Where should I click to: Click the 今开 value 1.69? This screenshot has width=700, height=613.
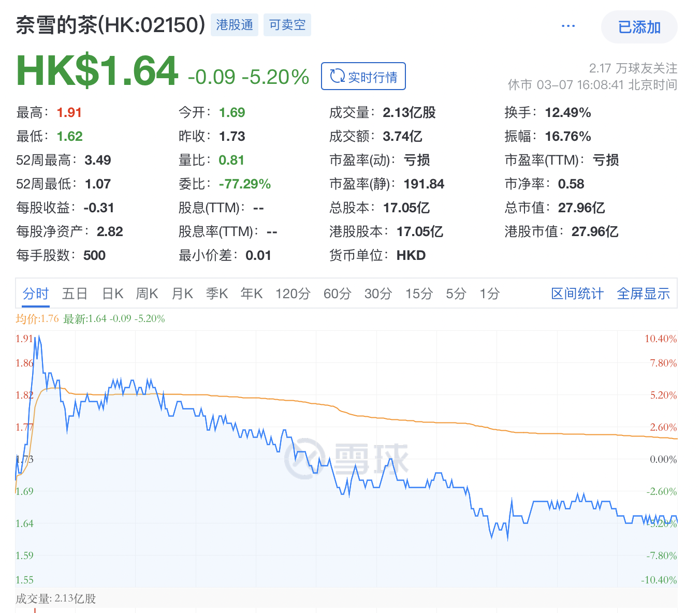pos(232,112)
